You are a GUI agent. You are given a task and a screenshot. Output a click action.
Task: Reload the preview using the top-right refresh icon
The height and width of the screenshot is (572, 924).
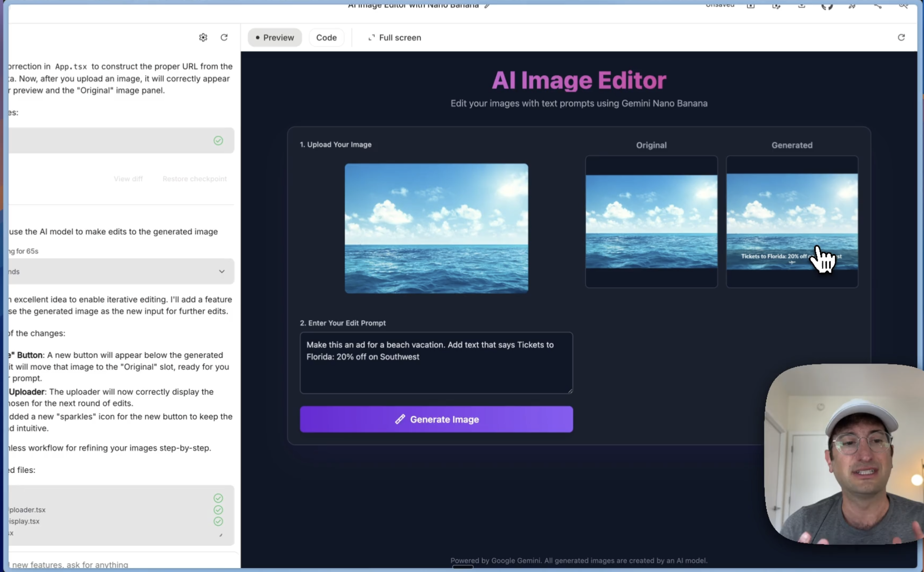901,37
